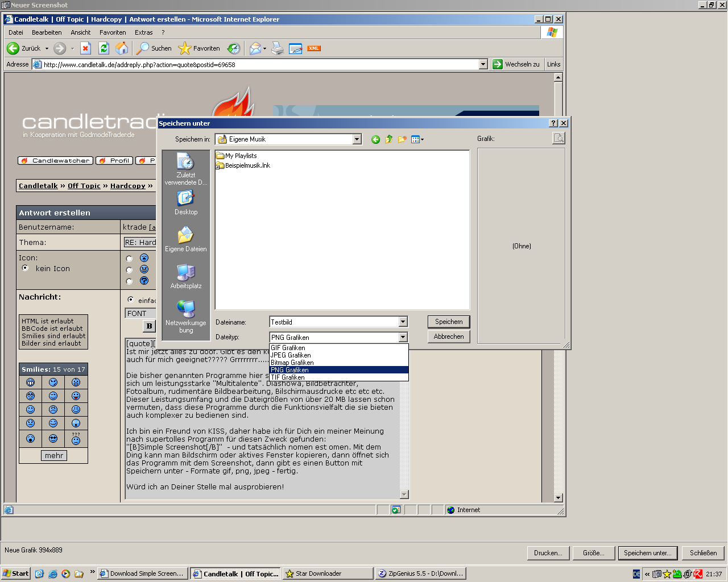Open the Ansicht menu

[x=81, y=32]
